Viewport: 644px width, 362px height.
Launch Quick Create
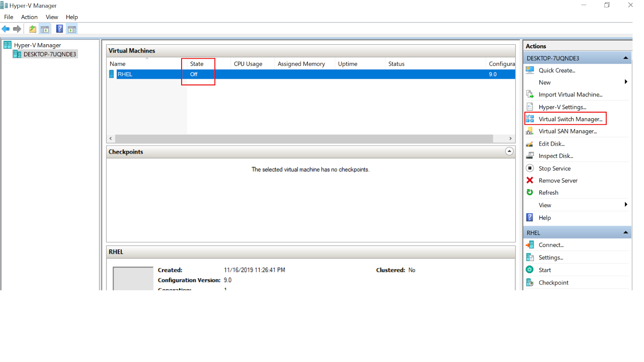[x=557, y=70]
